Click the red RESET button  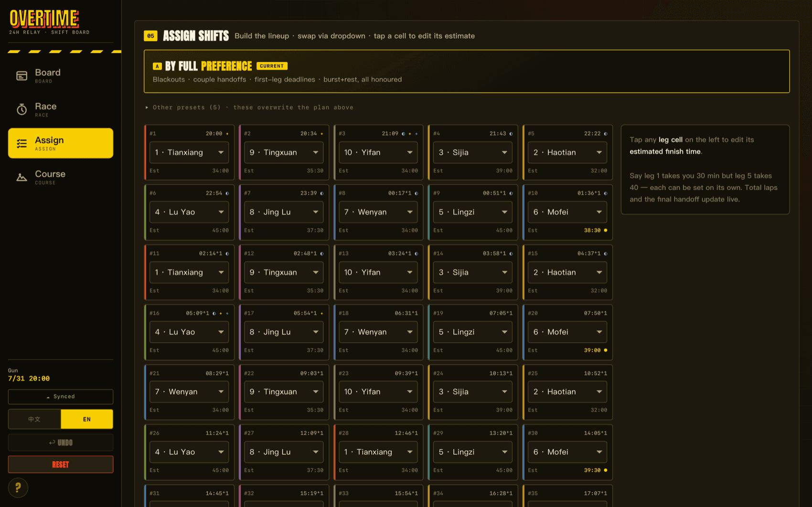(x=61, y=465)
